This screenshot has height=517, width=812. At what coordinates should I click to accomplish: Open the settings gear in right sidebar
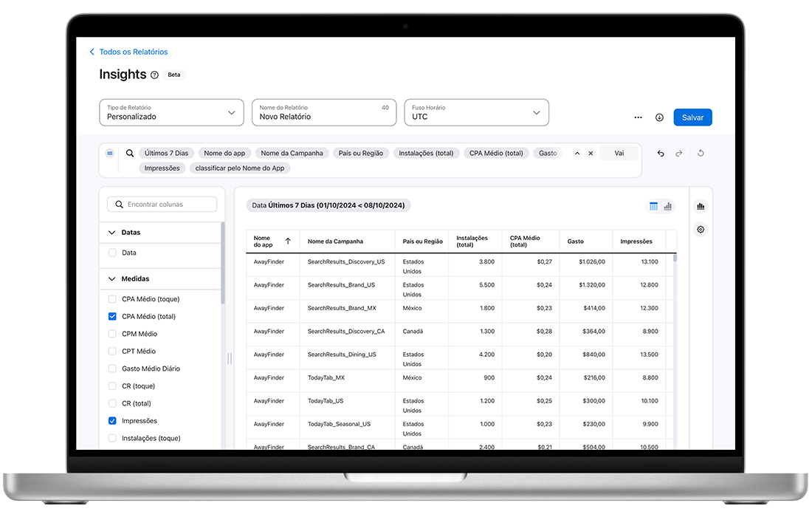coord(701,230)
